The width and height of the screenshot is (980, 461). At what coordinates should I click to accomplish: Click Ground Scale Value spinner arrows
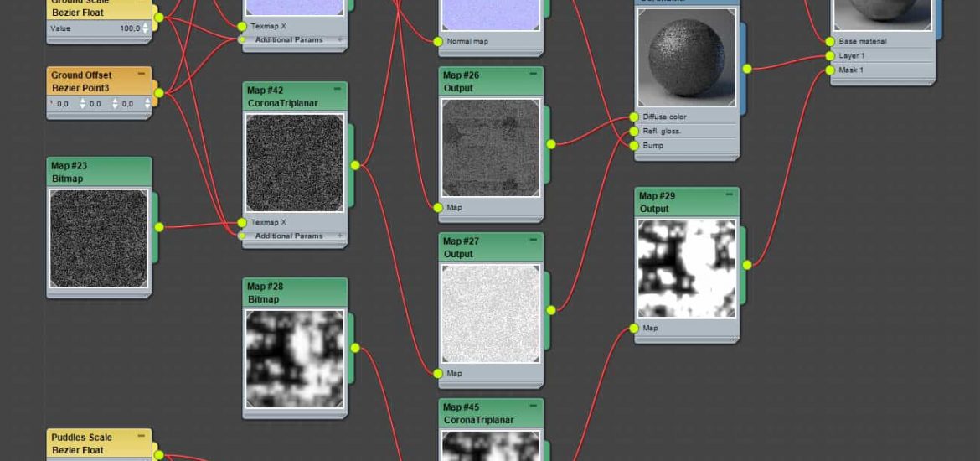(x=146, y=28)
